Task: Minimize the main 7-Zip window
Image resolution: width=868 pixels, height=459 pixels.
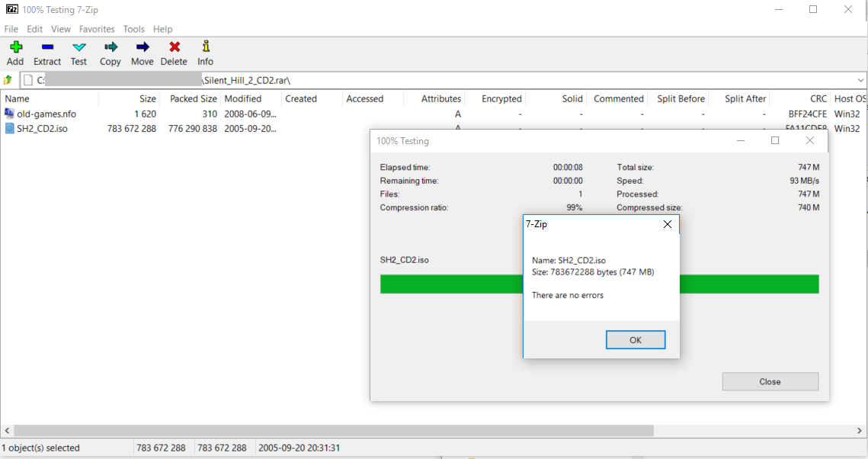Action: pyautogui.click(x=779, y=9)
